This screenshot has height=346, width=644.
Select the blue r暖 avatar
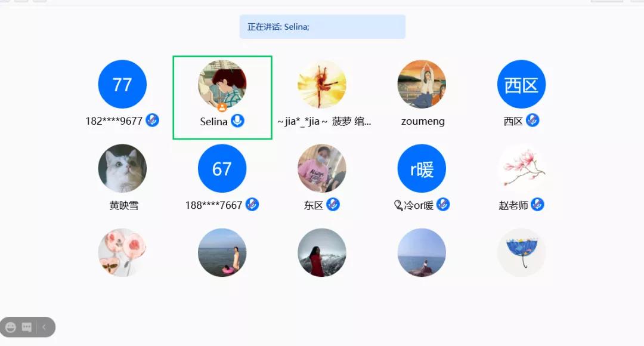(422, 168)
